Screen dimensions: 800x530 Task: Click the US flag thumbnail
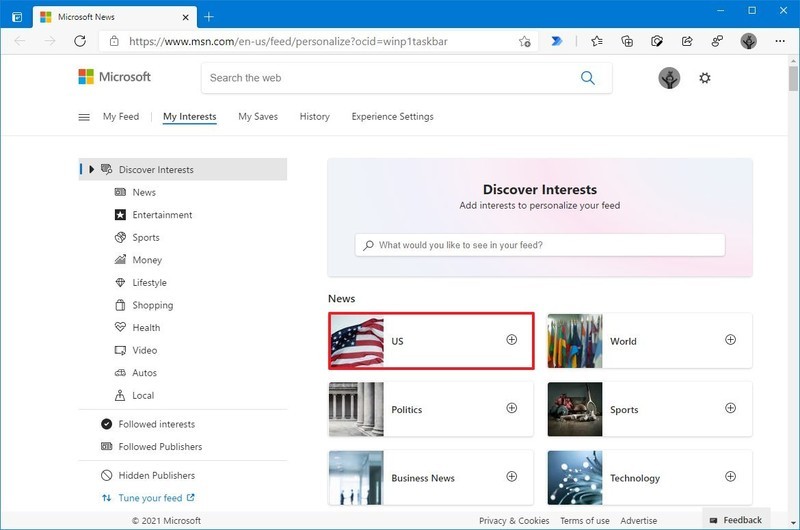(x=357, y=341)
